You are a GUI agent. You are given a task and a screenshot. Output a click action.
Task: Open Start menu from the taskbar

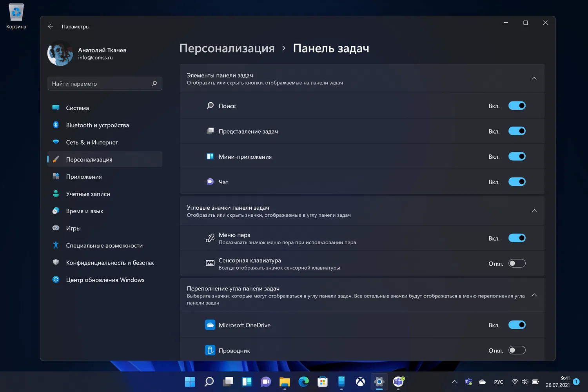pos(190,381)
